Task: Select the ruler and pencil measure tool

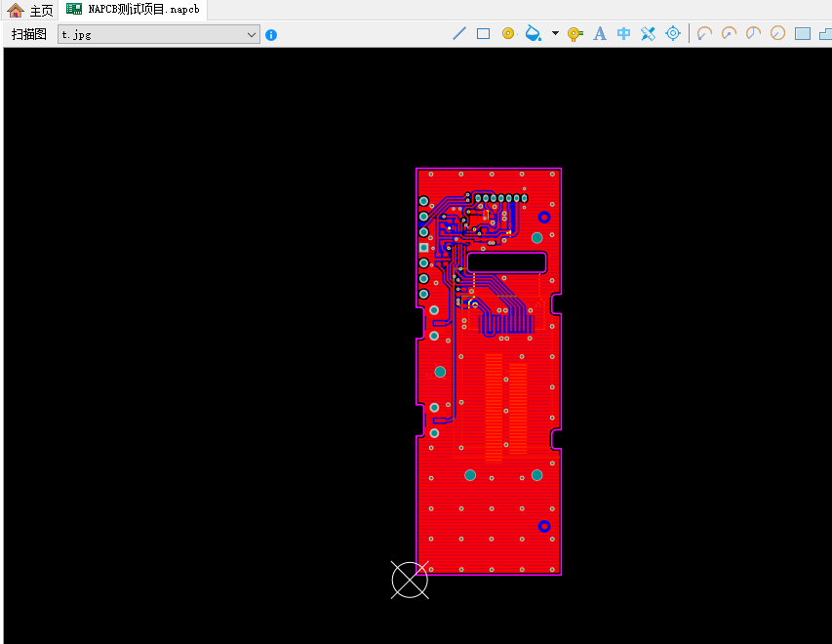Action: pyautogui.click(x=648, y=34)
